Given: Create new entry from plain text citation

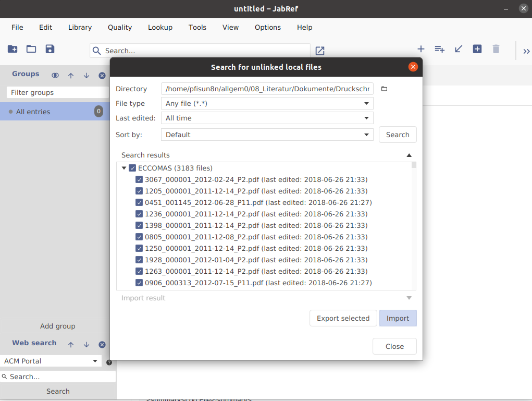Looking at the screenshot, I should pyautogui.click(x=439, y=48).
